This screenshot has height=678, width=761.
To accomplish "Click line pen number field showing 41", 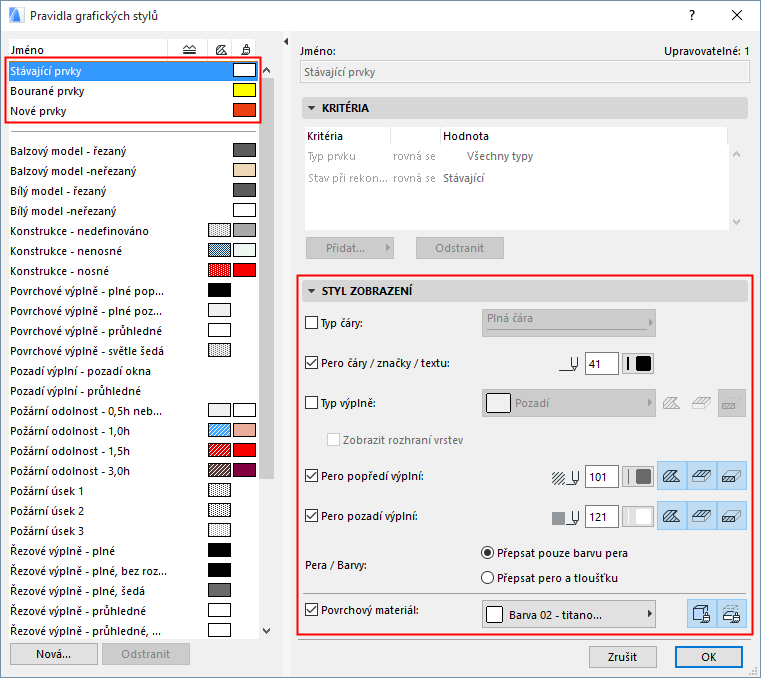I will tap(602, 364).
